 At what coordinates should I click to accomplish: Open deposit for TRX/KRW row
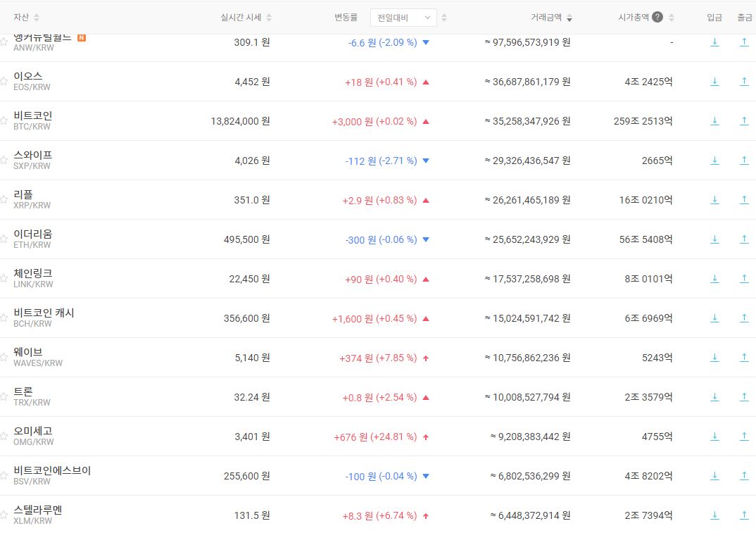click(714, 397)
